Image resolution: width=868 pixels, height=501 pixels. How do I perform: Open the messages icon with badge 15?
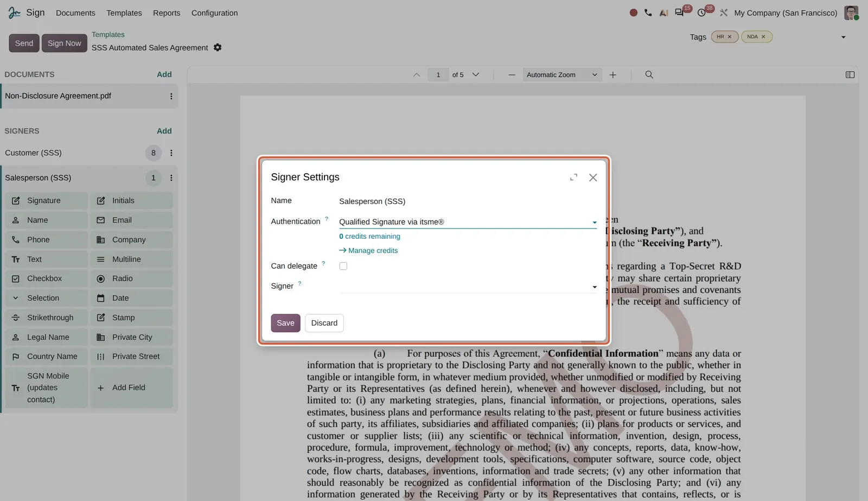point(679,12)
